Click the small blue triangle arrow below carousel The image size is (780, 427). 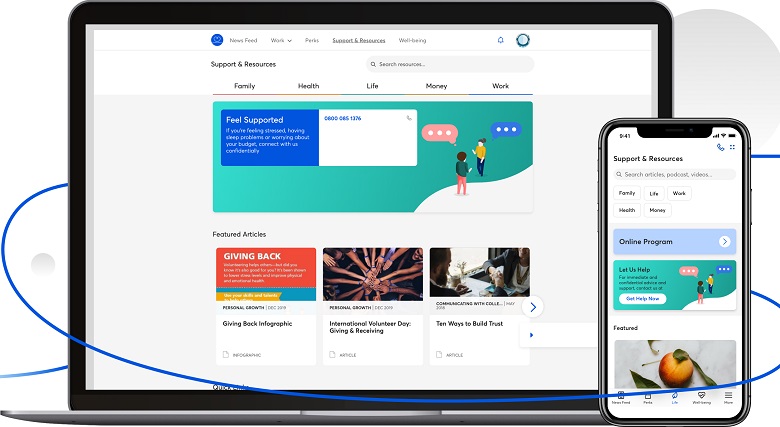[x=531, y=335]
